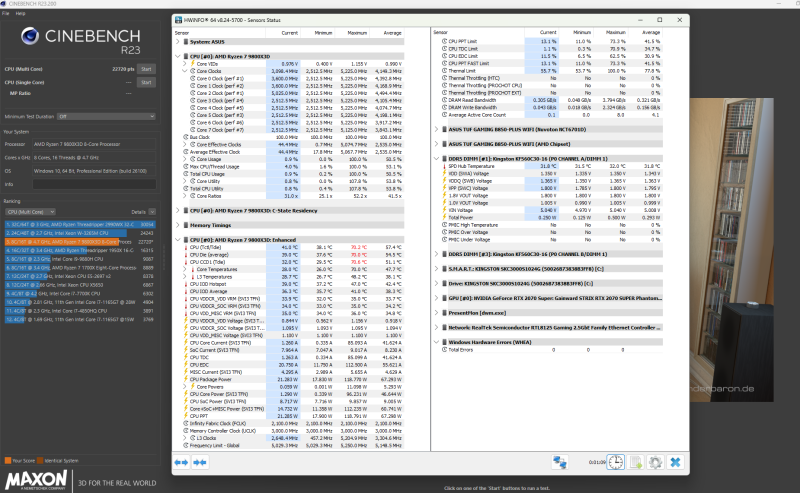Click the Core VIDs lightning icon
This screenshot has height=493, width=800.
click(x=193, y=63)
